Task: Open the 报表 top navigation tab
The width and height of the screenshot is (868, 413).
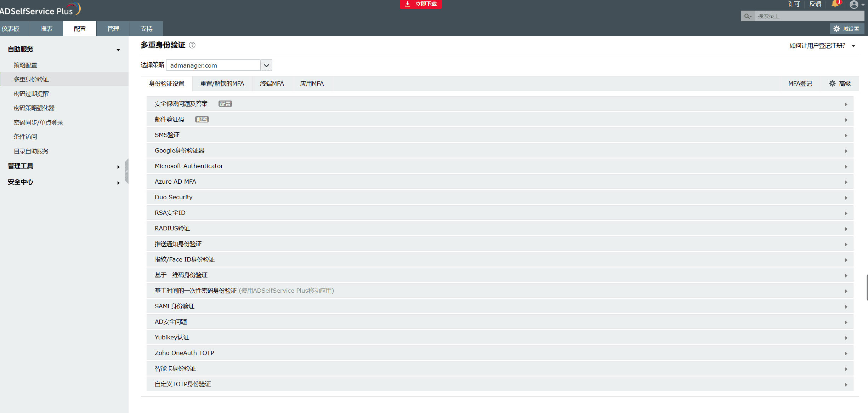Action: [46, 29]
